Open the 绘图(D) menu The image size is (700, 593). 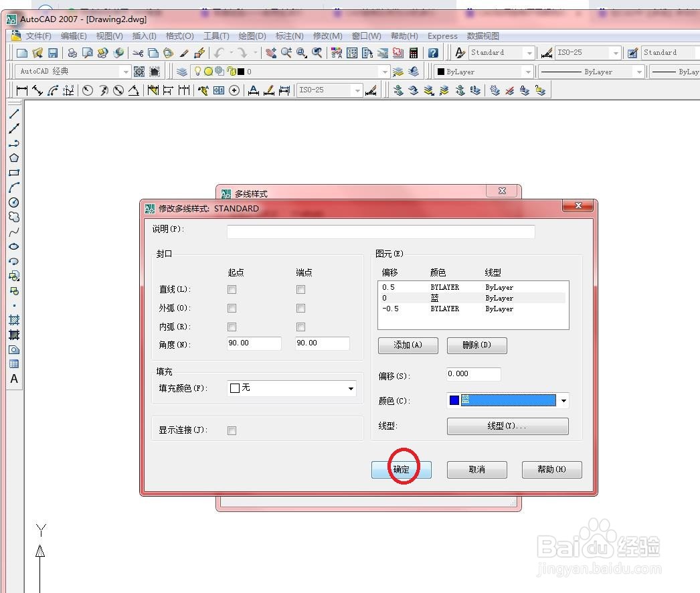(252, 36)
